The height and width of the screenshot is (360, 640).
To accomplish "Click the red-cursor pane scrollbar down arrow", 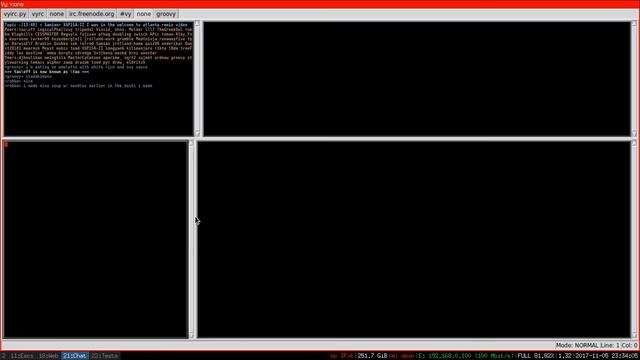I will pyautogui.click(x=191, y=335).
